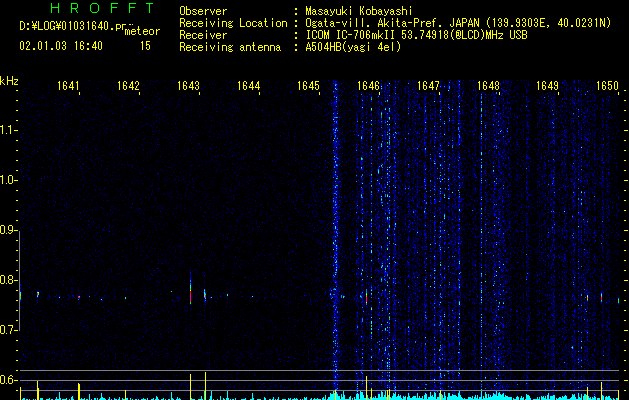Click the Receiver label
The width and height of the screenshot is (629, 400).
coord(203,35)
